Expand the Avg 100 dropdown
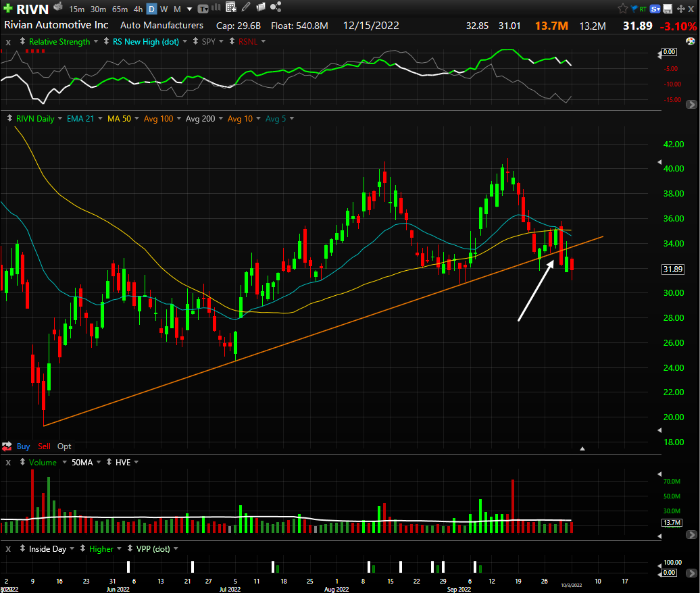This screenshot has width=700, height=593. tap(179, 119)
